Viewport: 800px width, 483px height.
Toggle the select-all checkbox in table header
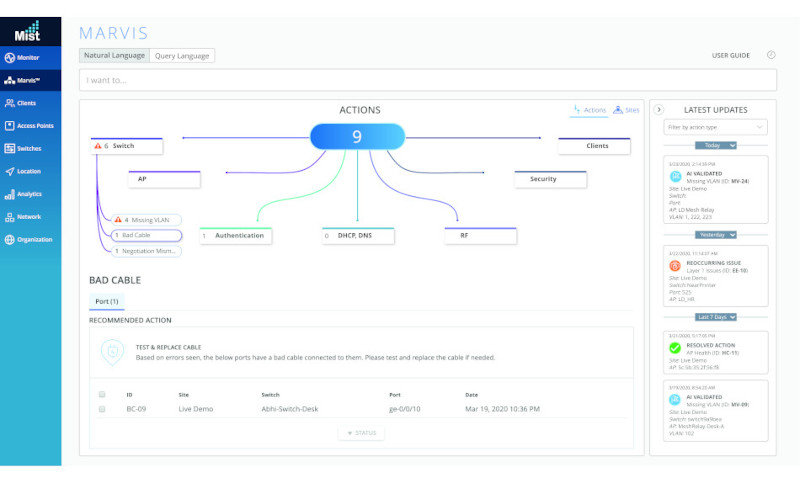click(x=102, y=394)
